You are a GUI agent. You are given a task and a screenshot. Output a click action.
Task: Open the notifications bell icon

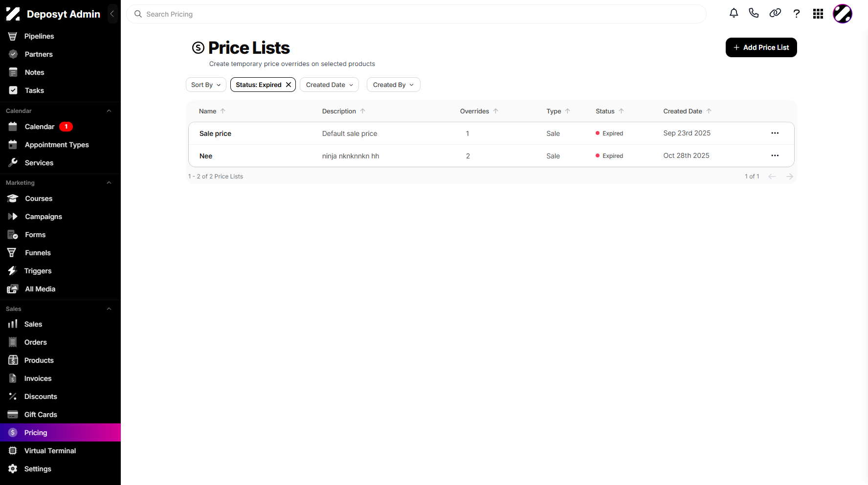coord(734,13)
